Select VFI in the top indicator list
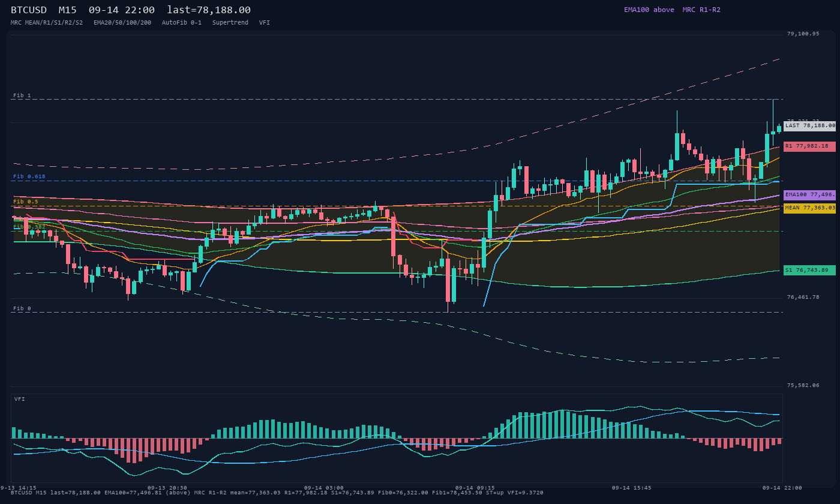 tap(265, 23)
